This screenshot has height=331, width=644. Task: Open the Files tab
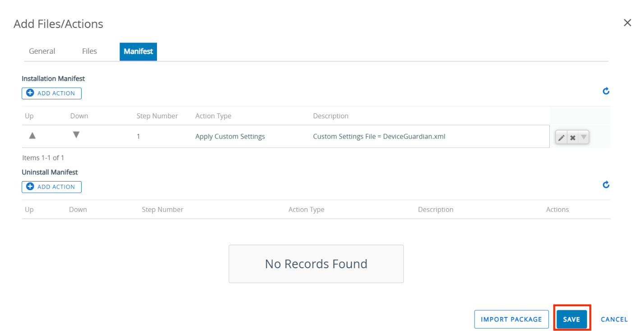[89, 51]
